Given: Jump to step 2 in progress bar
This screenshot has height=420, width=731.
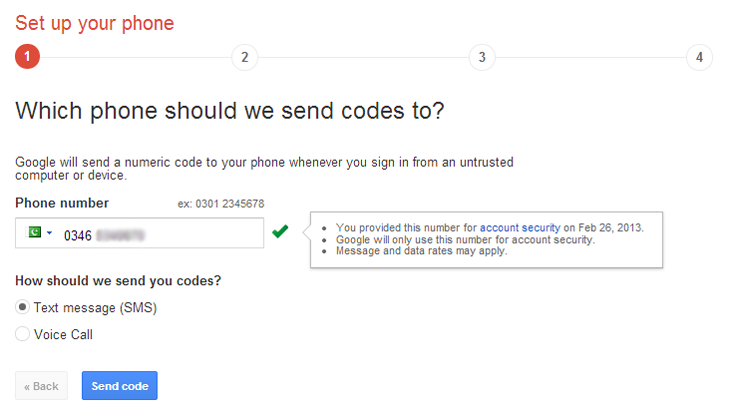Looking at the screenshot, I should (x=244, y=57).
